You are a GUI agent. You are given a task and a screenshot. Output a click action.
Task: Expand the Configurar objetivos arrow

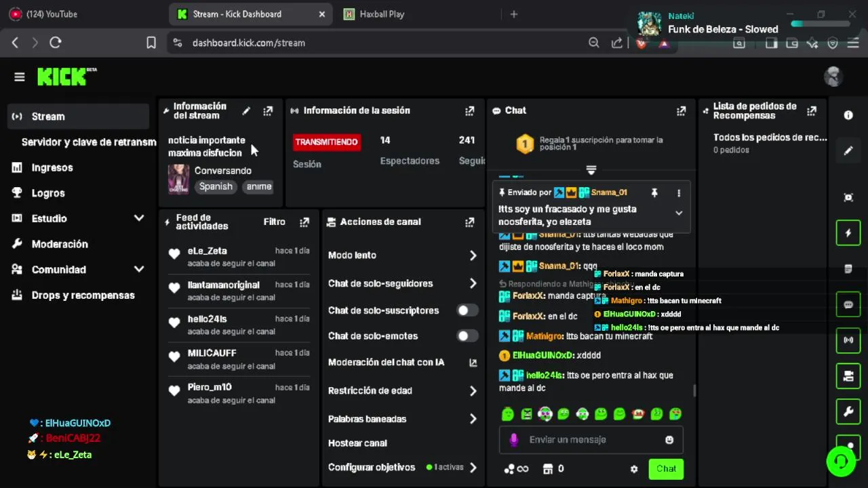(473, 468)
